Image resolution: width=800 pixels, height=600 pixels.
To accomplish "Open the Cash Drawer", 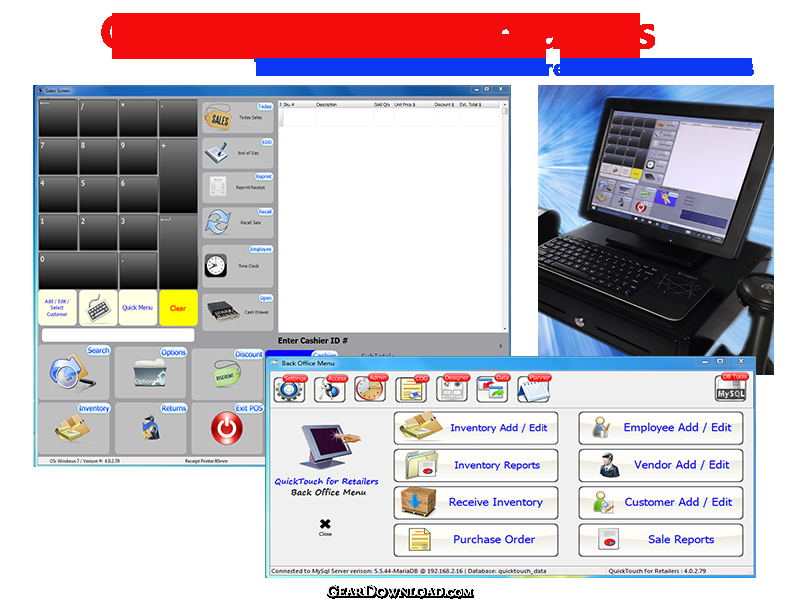I will coord(238,312).
